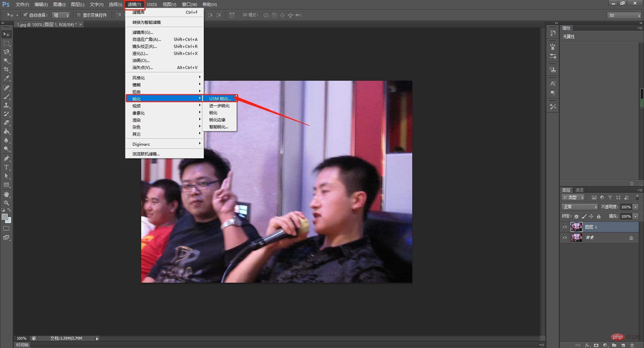Viewport: 644px width, 348px height.
Task: Select the Paint Bucket tool
Action: click(6, 131)
